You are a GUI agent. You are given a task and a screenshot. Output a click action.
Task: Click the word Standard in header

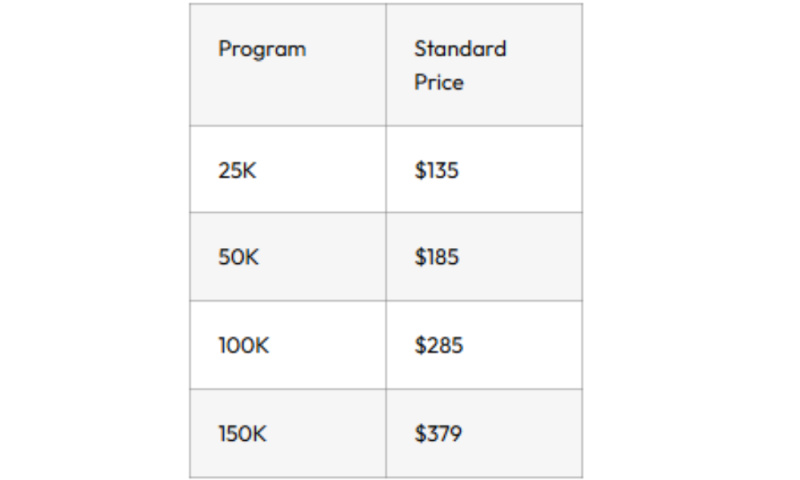tap(460, 49)
